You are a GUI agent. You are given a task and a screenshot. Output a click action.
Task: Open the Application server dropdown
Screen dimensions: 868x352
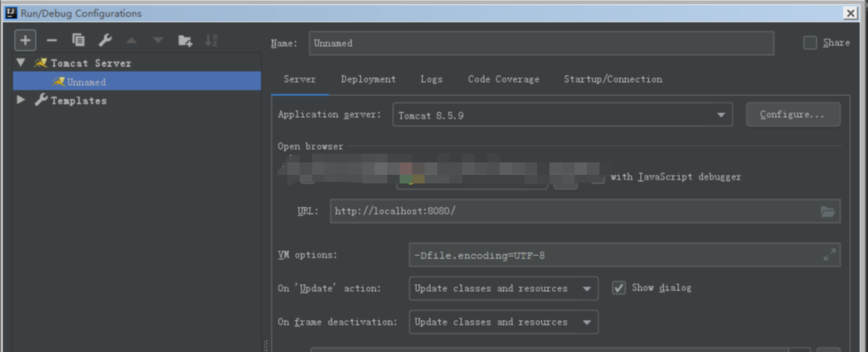(563, 115)
